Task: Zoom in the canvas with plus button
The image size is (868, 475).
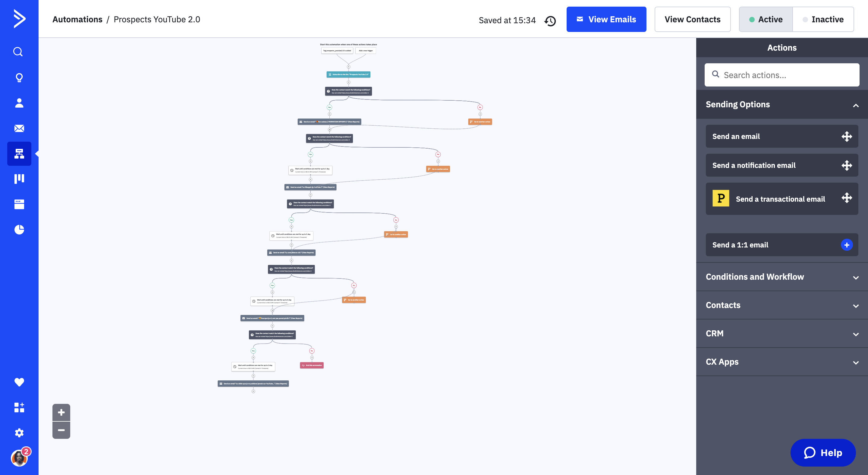Action: click(x=61, y=412)
